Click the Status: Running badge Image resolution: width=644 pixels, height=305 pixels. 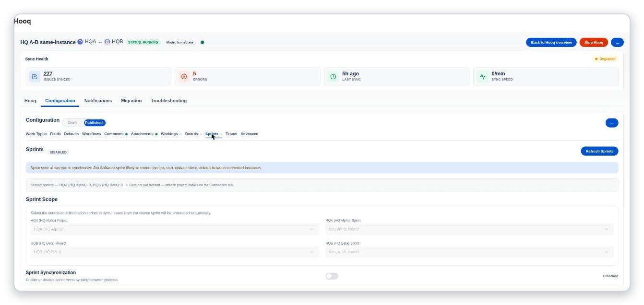point(143,42)
